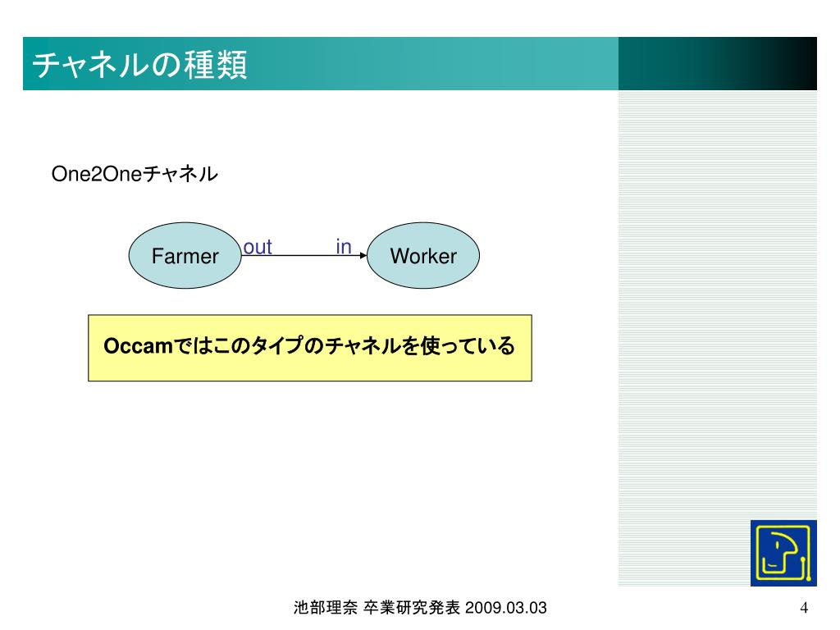Click the footer text 池部理奈 卒業研究発表 2009.03.03
This screenshot has width=840, height=630.
coord(420,608)
